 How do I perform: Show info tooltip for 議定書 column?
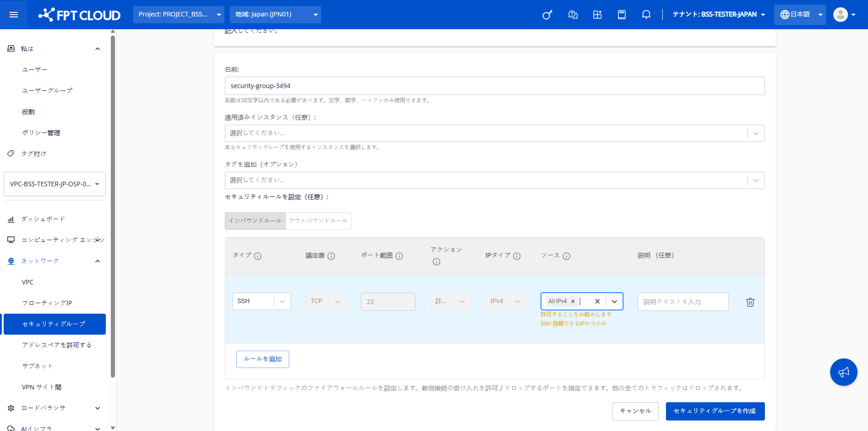[331, 256]
